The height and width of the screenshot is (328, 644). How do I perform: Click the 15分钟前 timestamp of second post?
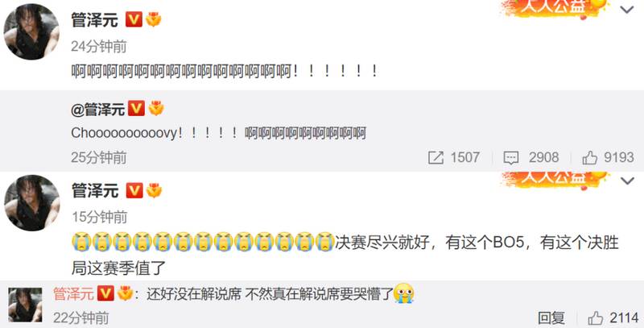point(100,217)
